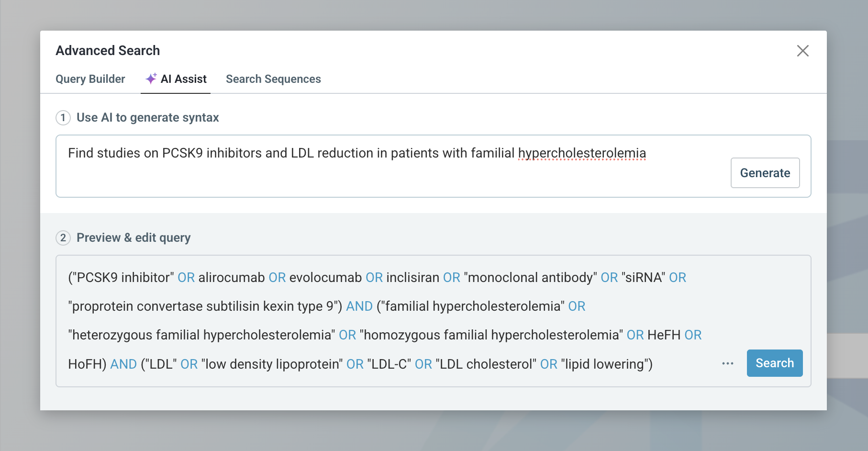
Task: Click the "Use AI to generate syntax" heading
Action: [x=147, y=118]
